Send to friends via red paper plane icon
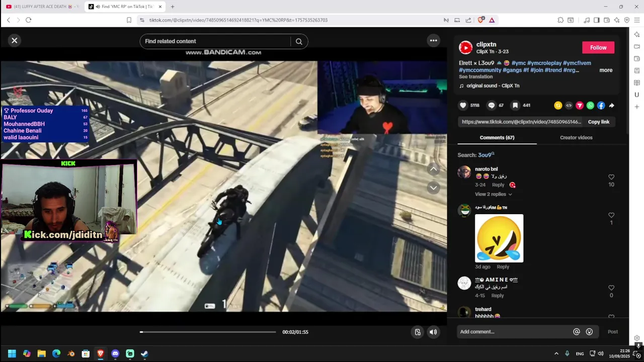 [580, 106]
